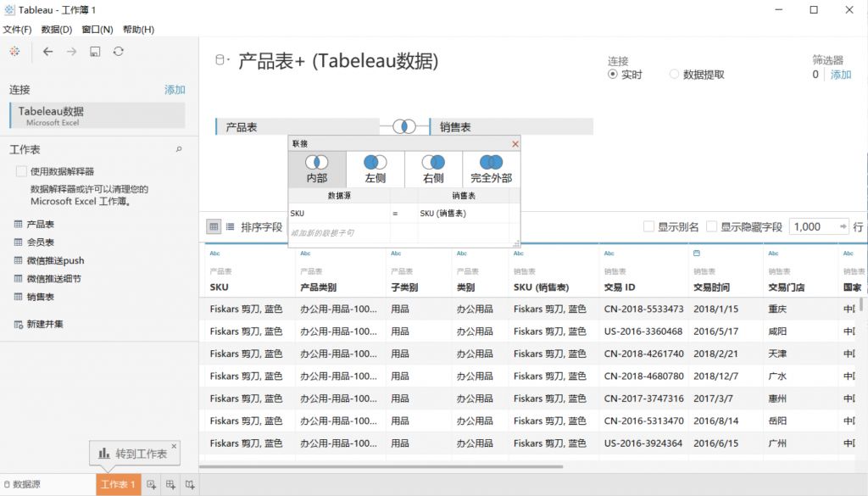Click 添加 to add a connection

[x=175, y=90]
